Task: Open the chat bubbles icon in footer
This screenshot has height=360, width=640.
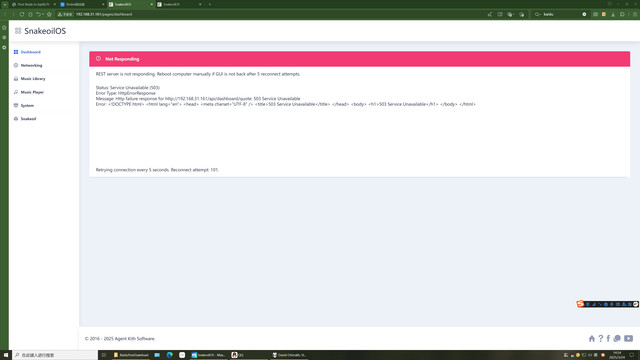Action: 617,338
